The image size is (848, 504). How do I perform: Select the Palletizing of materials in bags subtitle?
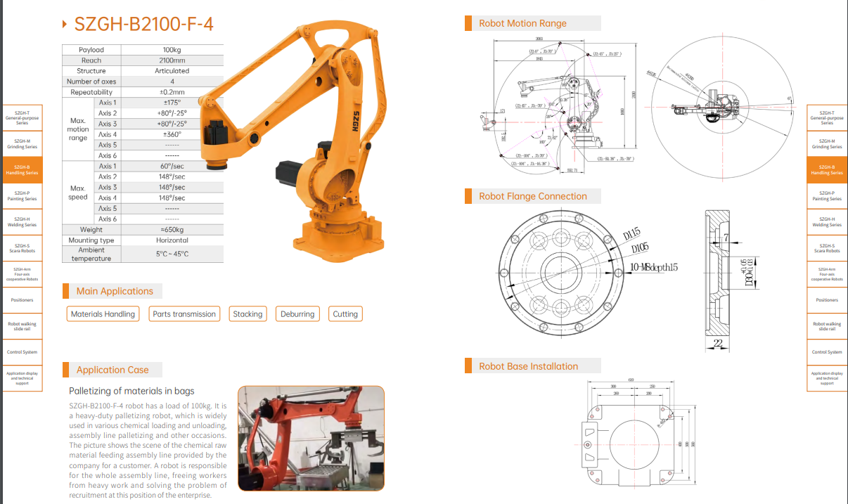pos(131,391)
